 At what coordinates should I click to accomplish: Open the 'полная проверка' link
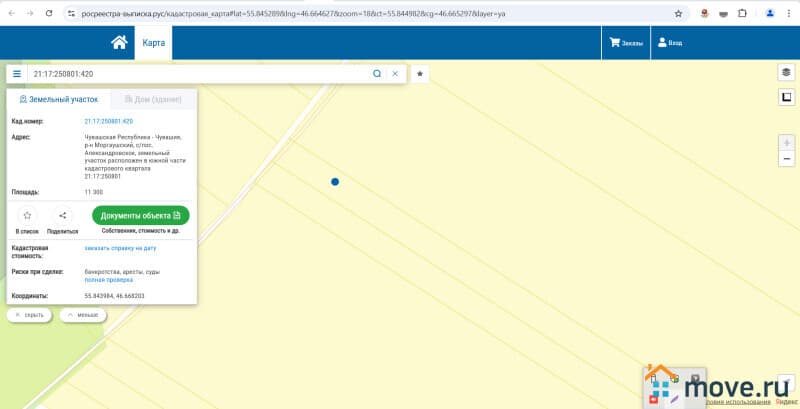click(108, 280)
